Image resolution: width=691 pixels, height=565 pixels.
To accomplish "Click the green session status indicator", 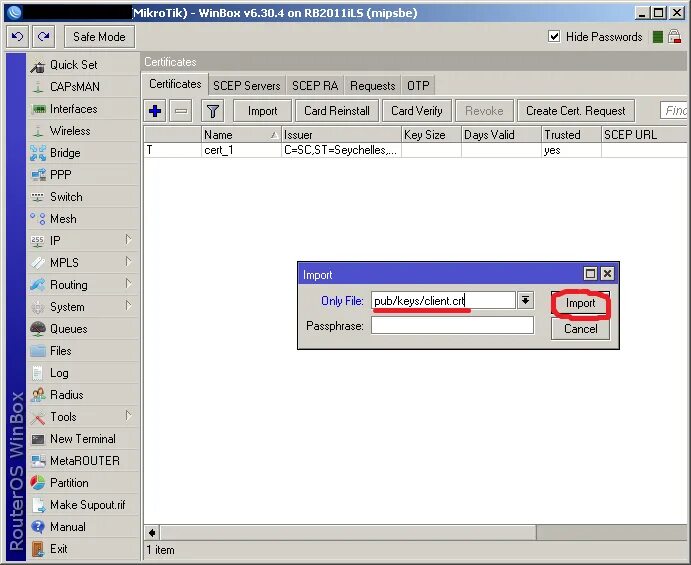I will pos(657,37).
